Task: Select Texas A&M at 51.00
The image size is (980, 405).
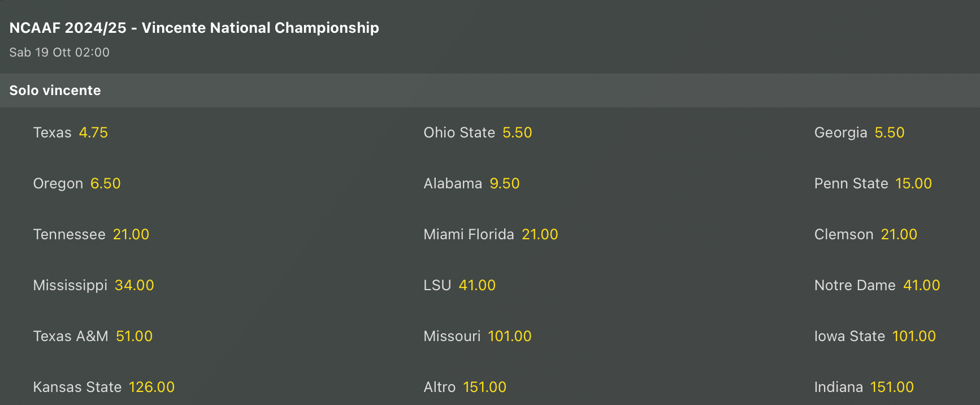Action: tap(93, 336)
